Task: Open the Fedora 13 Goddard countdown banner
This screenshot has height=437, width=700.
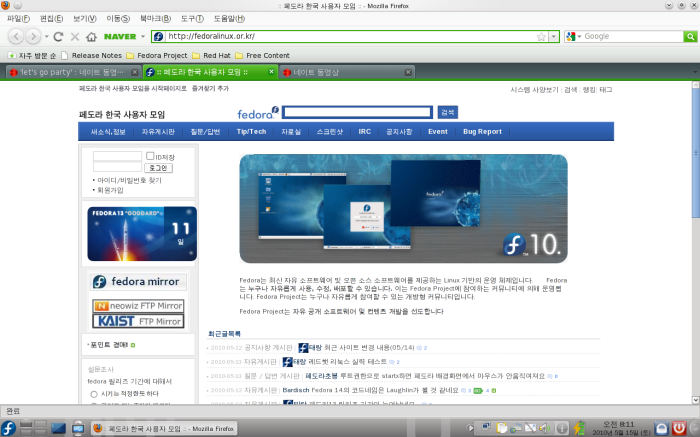Action: point(142,233)
